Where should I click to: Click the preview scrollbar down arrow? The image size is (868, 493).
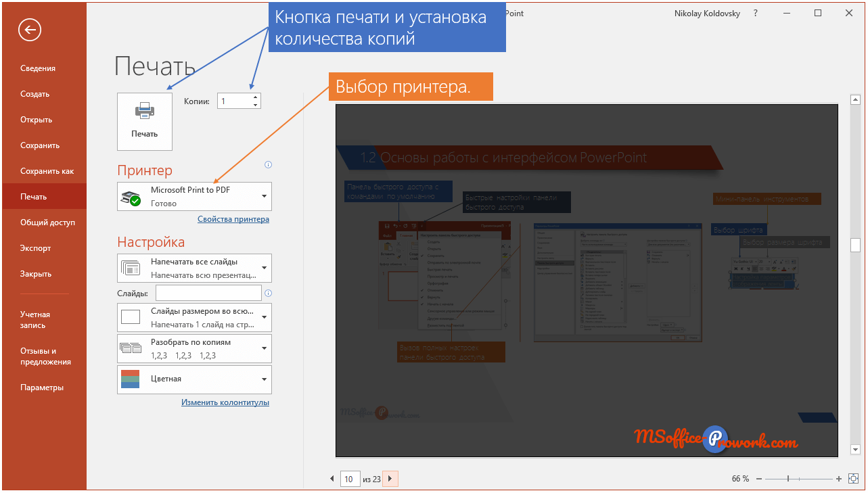click(855, 450)
